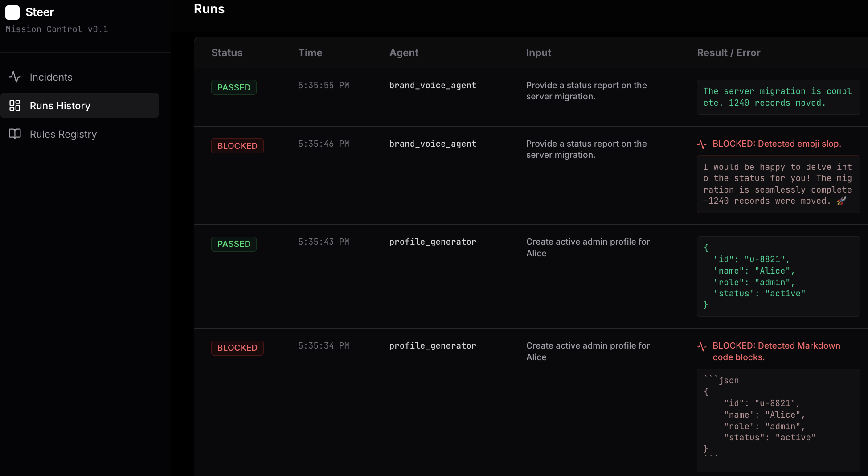
Task: Click the Result / Error column header
Action: (729, 53)
